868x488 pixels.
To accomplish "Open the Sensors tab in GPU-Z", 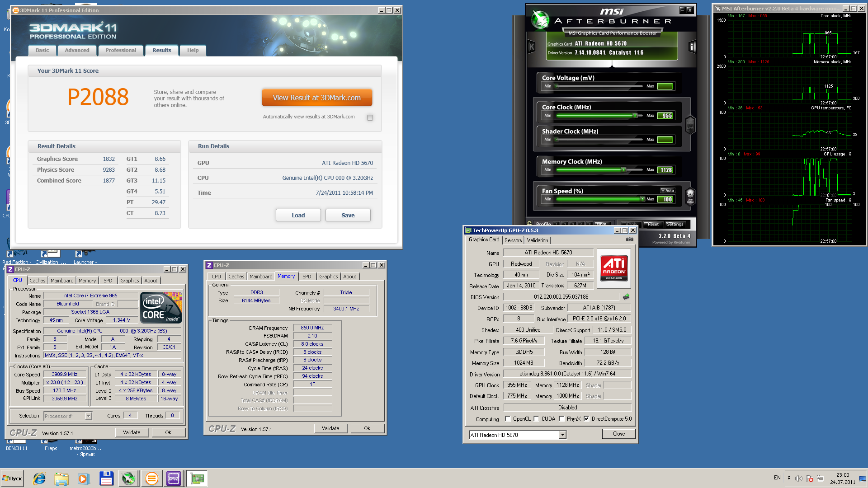I will click(513, 240).
